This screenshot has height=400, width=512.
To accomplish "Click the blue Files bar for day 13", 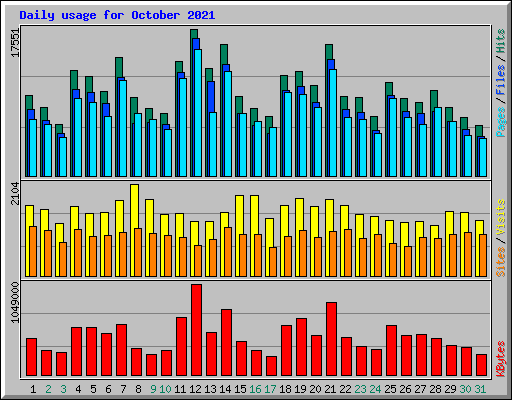I will pyautogui.click(x=211, y=97).
